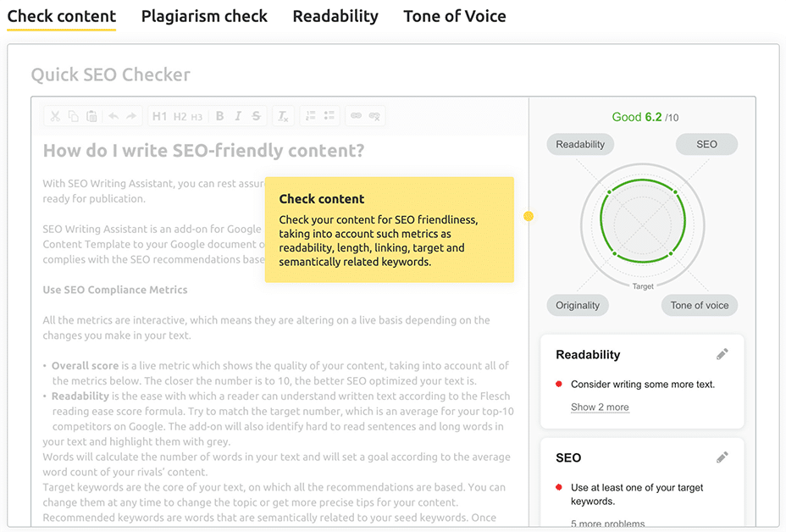Click the bold 'Overall score' bullet text
Image resolution: width=786 pixels, height=532 pixels.
pyautogui.click(x=86, y=365)
